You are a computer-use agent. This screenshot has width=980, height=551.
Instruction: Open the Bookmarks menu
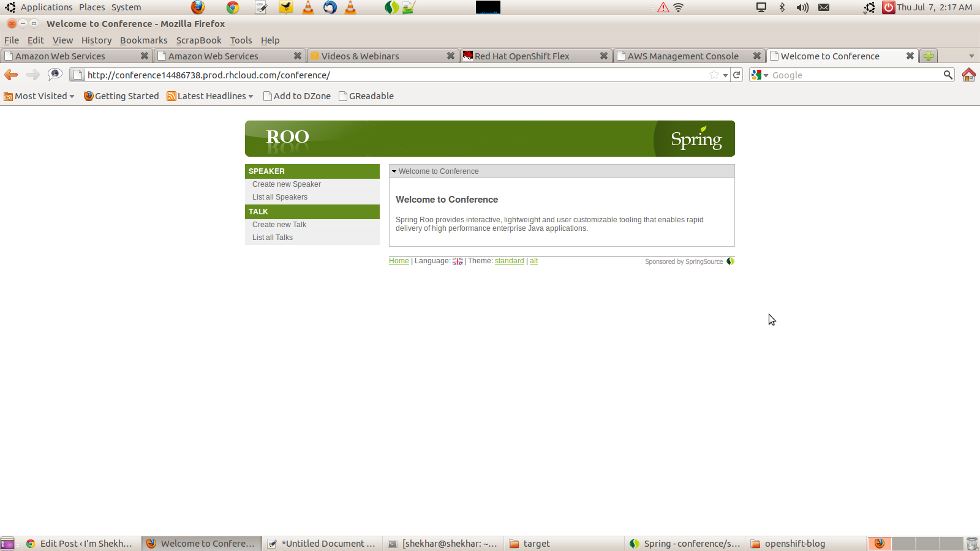tap(143, 40)
